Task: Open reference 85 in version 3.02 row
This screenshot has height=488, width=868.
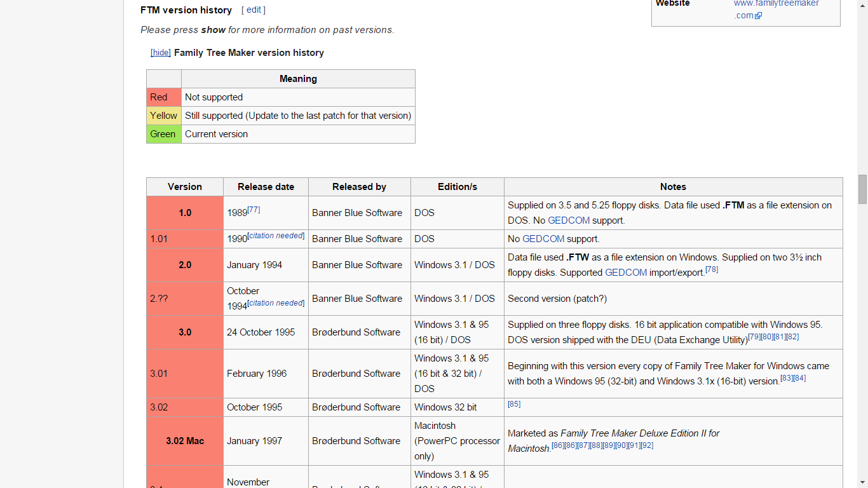Action: pyautogui.click(x=514, y=404)
